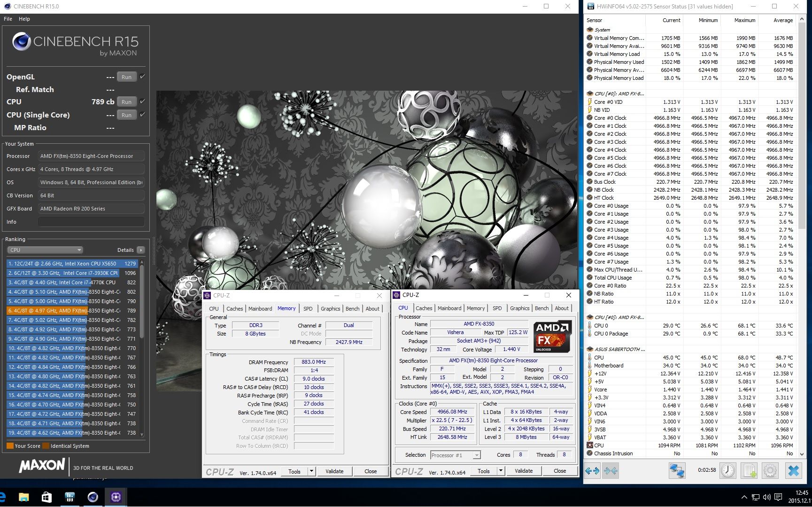Click the HWiNFO log file icon

749,471
